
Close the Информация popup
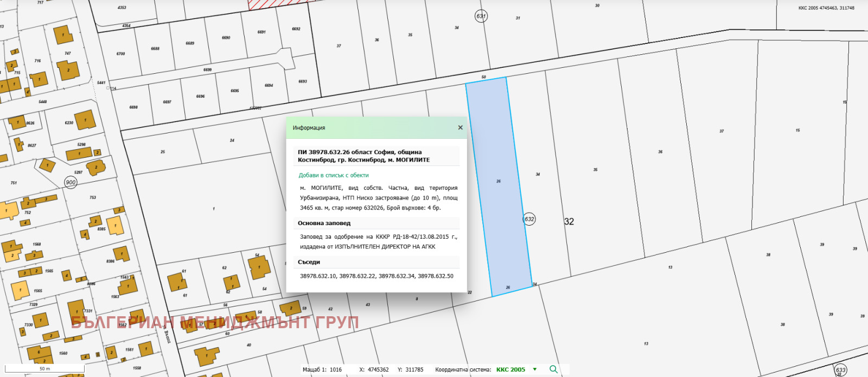(460, 127)
